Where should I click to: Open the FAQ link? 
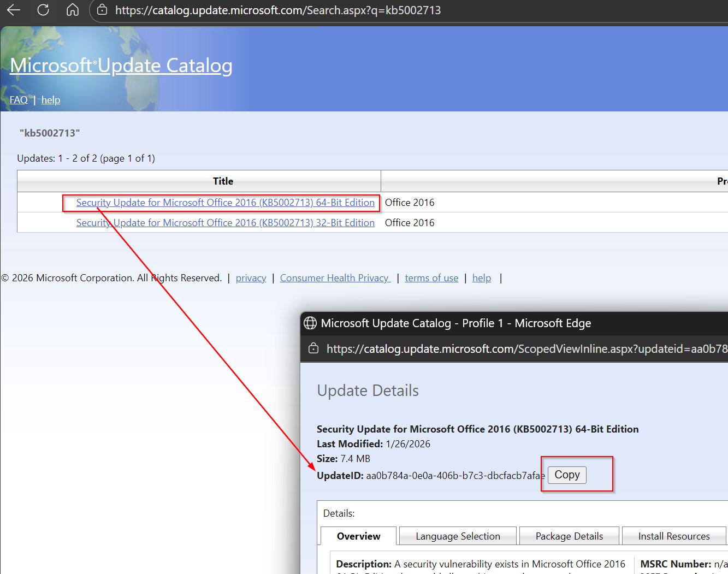point(19,99)
